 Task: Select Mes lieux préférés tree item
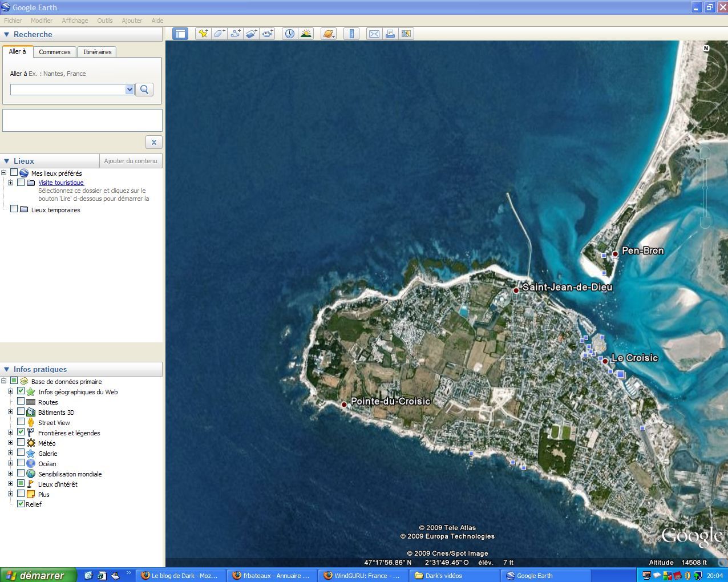pyautogui.click(x=56, y=173)
